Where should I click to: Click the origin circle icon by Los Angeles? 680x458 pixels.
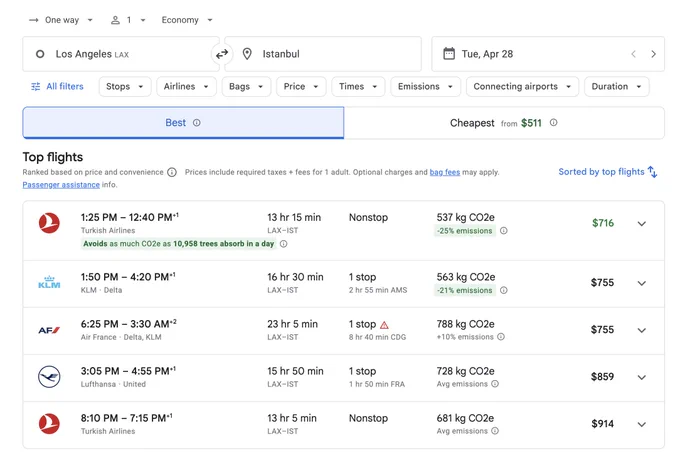tap(40, 54)
